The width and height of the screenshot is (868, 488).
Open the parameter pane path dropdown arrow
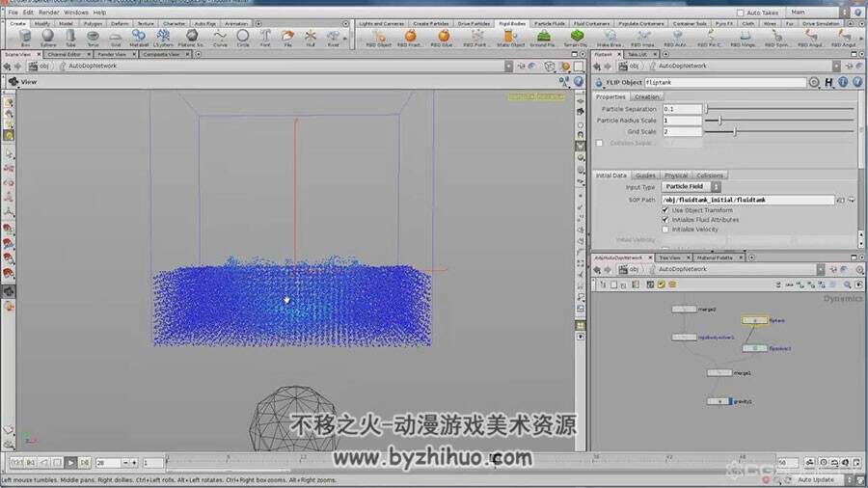(x=836, y=66)
